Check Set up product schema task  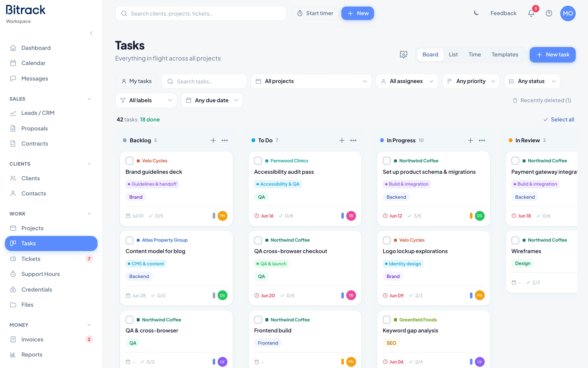(386, 161)
